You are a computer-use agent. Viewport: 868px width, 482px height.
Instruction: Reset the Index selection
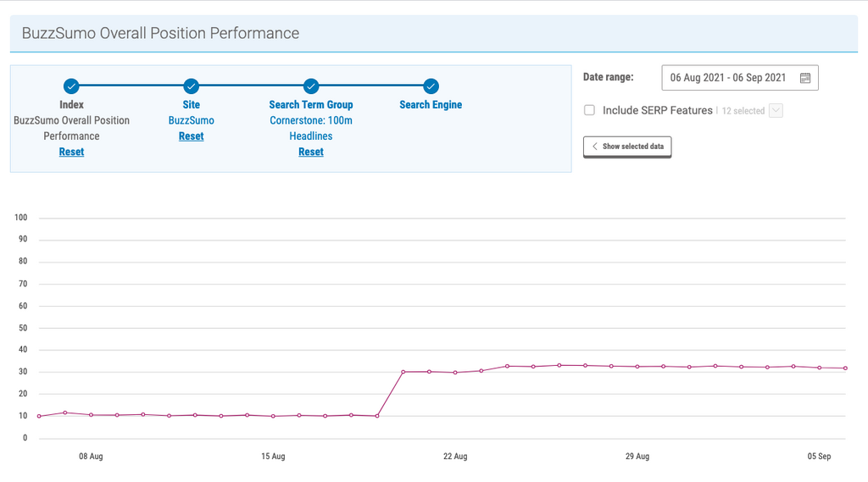point(71,152)
